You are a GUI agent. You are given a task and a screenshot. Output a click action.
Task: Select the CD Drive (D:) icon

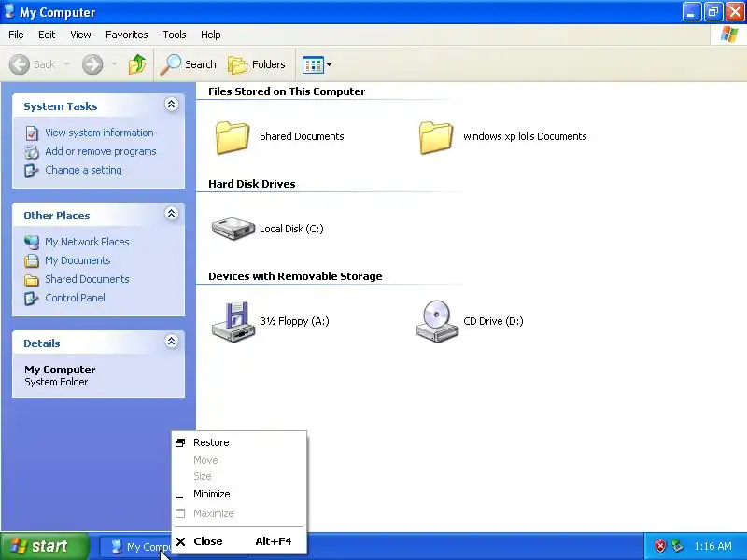coord(437,321)
